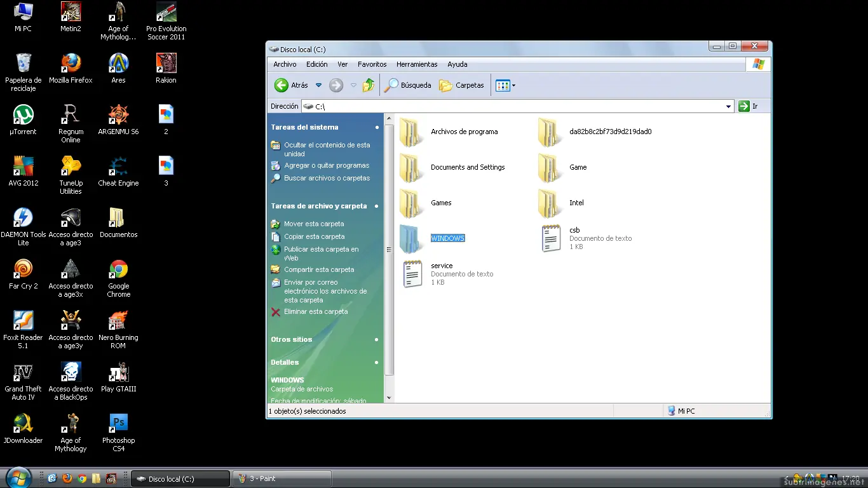Select the csb text document
The height and width of the screenshot is (488, 868).
[585, 238]
